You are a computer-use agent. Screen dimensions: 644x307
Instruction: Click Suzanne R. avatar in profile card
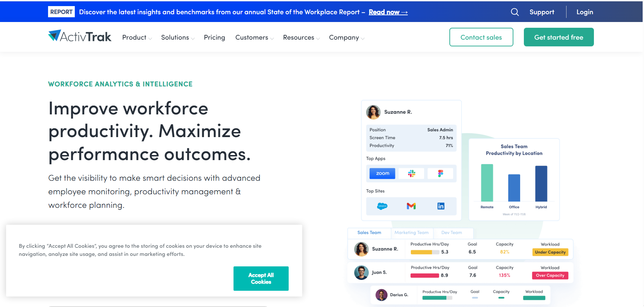pyautogui.click(x=373, y=112)
